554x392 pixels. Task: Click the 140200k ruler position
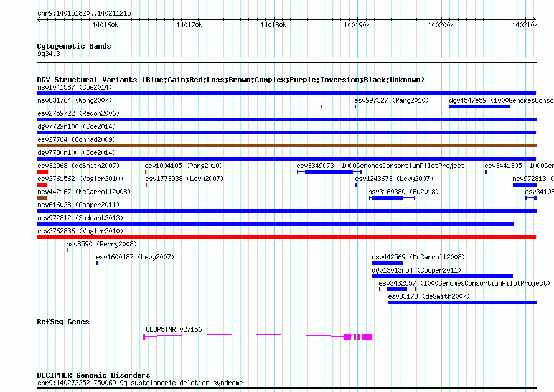(x=441, y=25)
